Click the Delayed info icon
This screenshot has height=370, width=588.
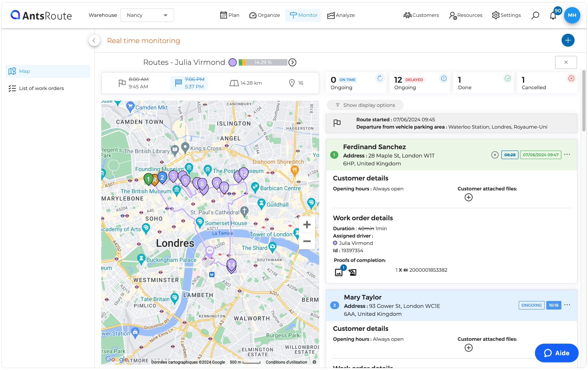tap(444, 79)
